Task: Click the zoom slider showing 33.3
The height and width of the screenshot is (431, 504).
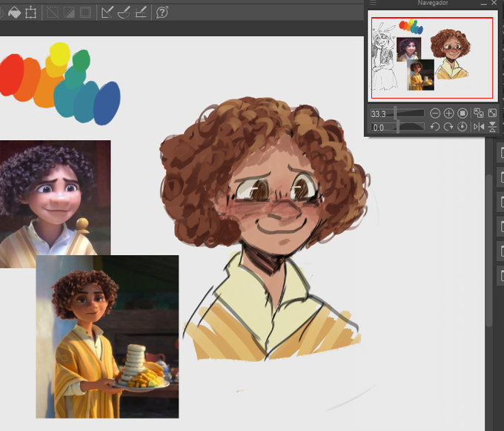Action: coord(397,113)
